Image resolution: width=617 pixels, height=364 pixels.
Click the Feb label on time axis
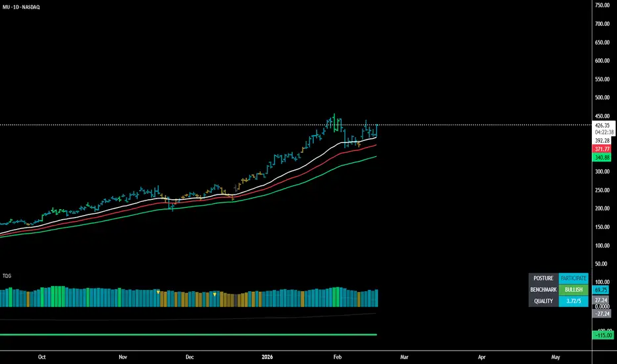pos(337,357)
